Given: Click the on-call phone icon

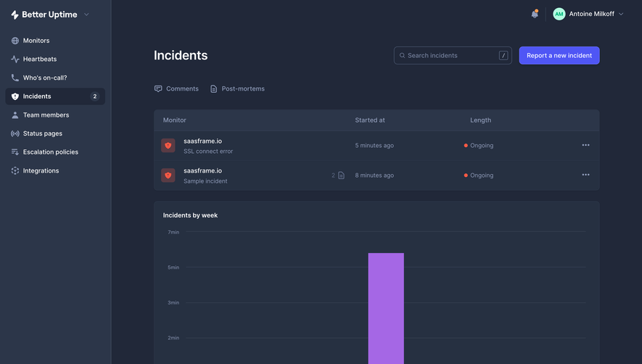Looking at the screenshot, I should pyautogui.click(x=15, y=78).
